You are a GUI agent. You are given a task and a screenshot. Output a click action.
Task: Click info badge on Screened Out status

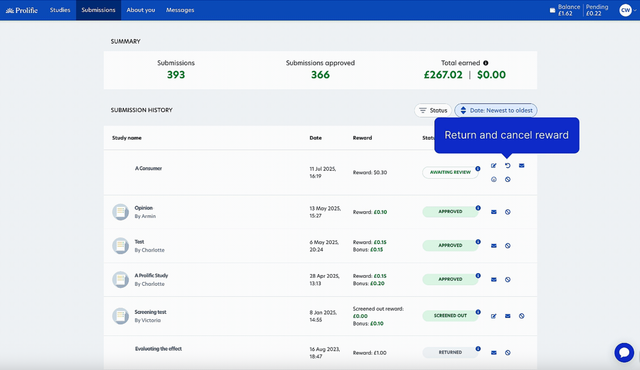point(478,312)
